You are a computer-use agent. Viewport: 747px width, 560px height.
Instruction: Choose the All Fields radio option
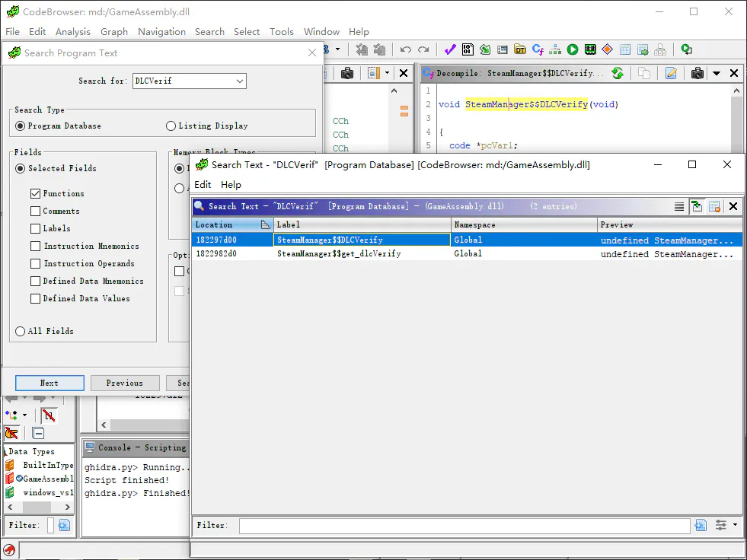[20, 331]
